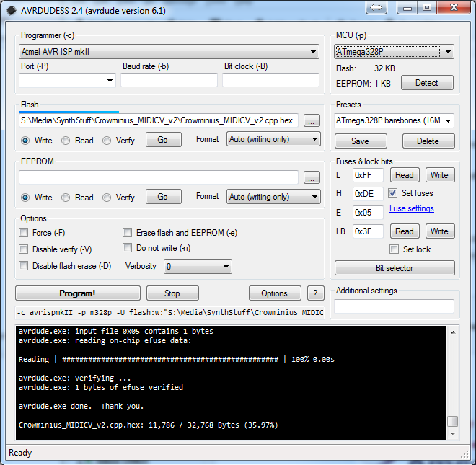Click the Program! button
Screen dimensions: 476x465
coord(78,293)
